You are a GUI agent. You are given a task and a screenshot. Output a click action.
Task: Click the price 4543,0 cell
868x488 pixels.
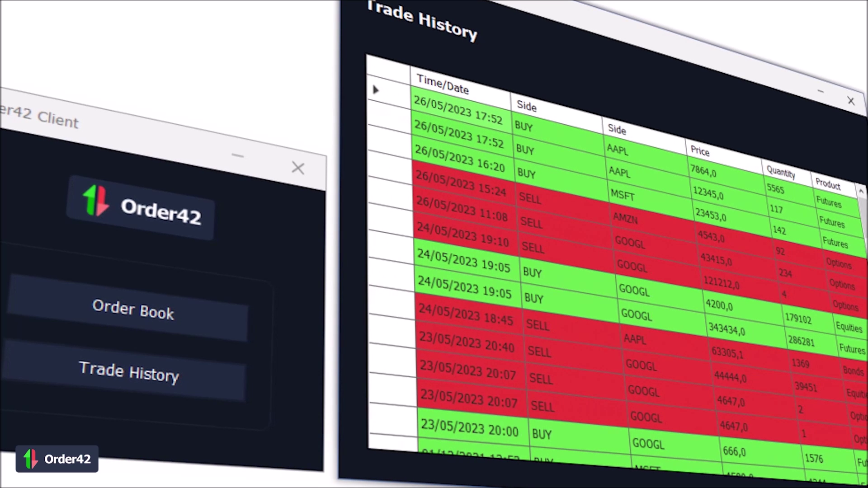pos(736,240)
